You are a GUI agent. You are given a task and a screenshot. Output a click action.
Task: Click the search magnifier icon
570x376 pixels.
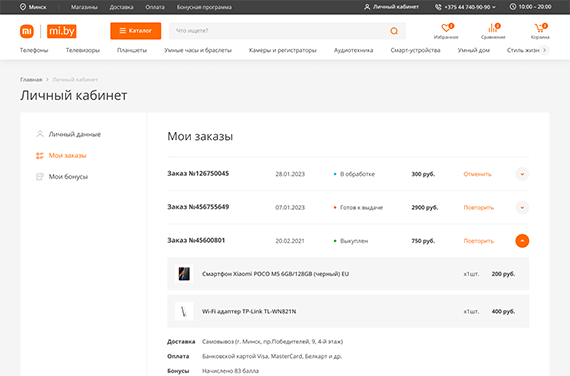pos(394,31)
